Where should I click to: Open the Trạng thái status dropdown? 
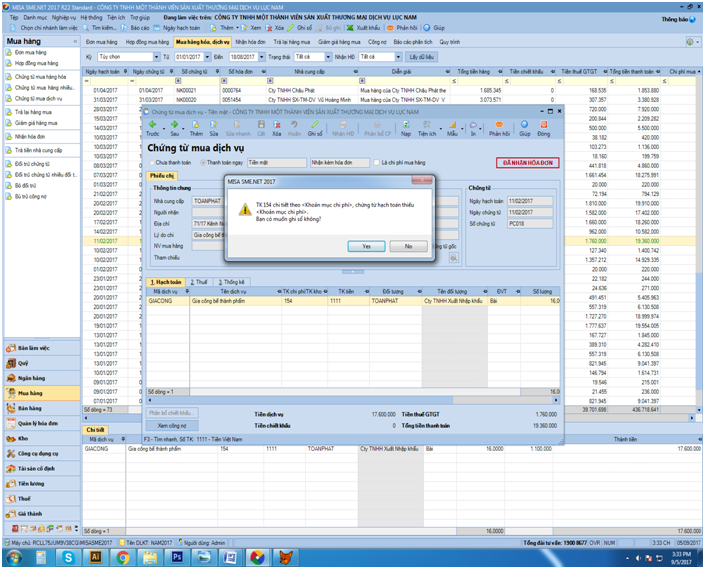328,57
